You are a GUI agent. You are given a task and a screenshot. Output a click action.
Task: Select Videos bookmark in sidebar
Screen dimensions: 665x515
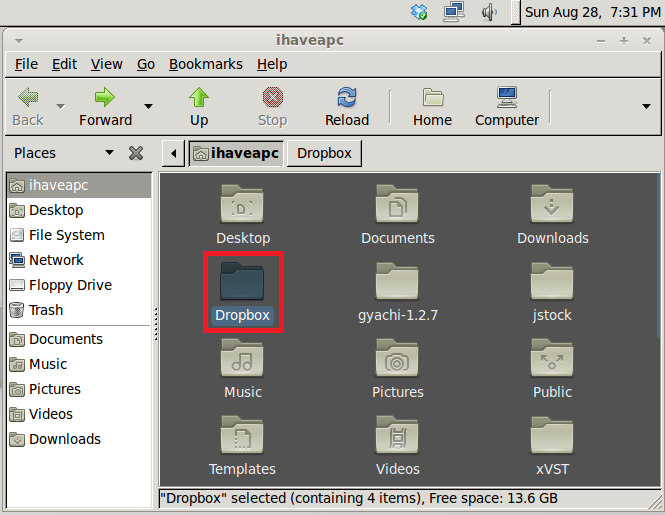pyautogui.click(x=79, y=414)
